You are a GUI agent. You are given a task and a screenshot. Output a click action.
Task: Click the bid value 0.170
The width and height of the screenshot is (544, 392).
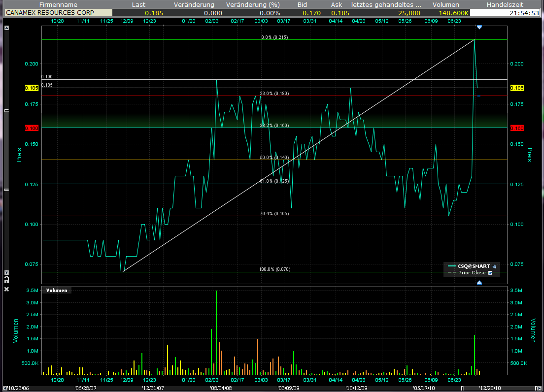(311, 13)
